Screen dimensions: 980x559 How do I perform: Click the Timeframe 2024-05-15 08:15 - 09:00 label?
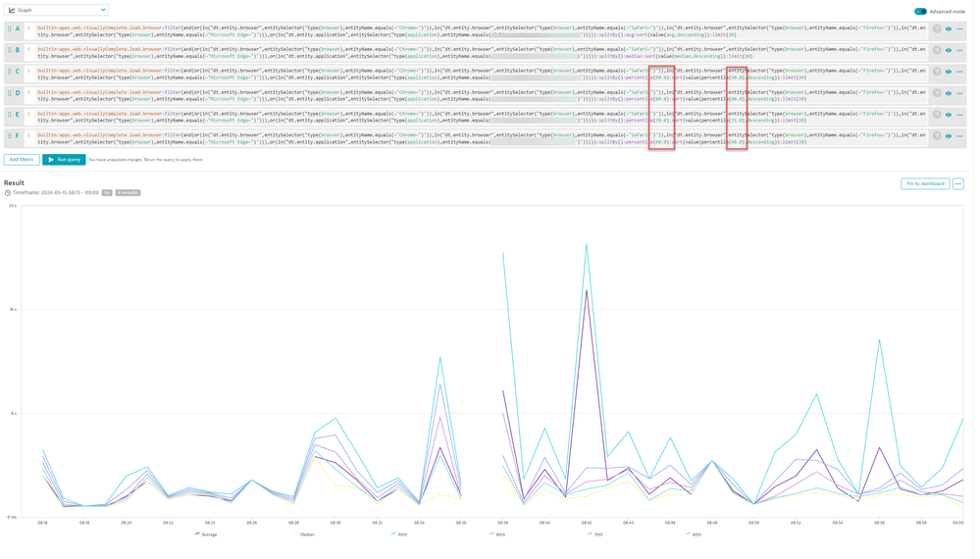click(x=55, y=193)
